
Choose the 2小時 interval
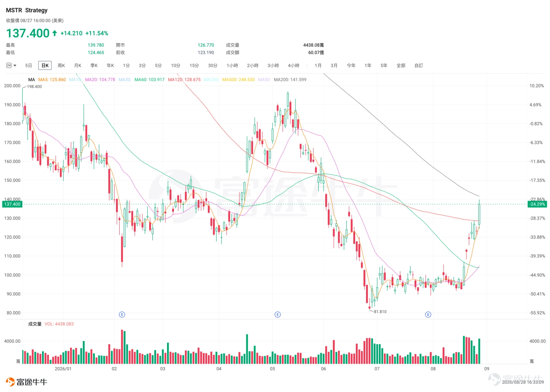click(253, 65)
